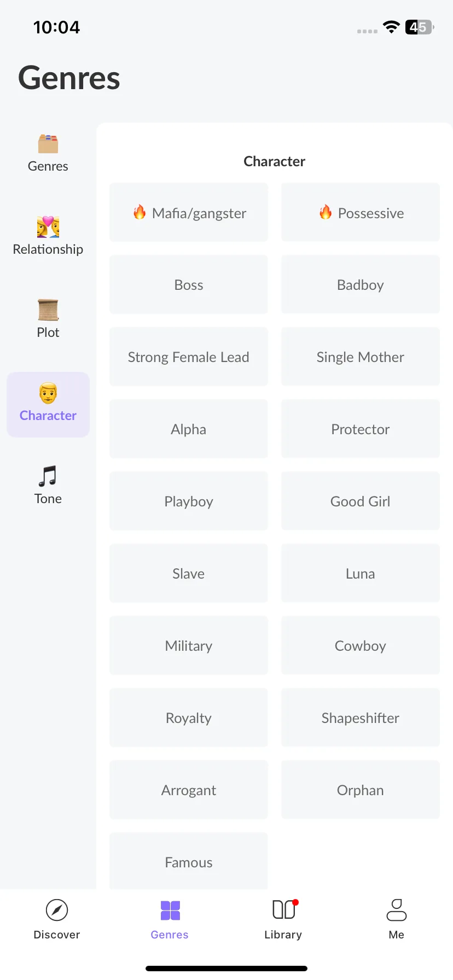The image size is (453, 980).
Task: Open the Royalty tag
Action: coord(189,717)
